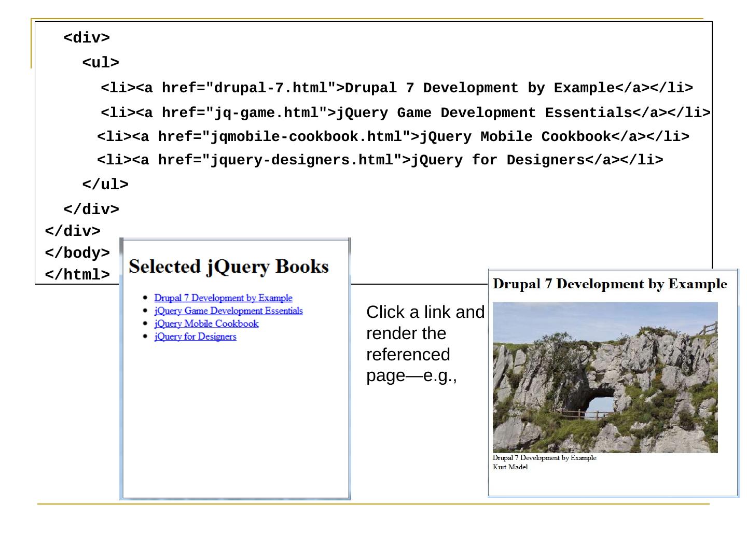Image resolution: width=747 pixels, height=560 pixels.
Task: Select the rock arch photo
Action: [x=605, y=377]
